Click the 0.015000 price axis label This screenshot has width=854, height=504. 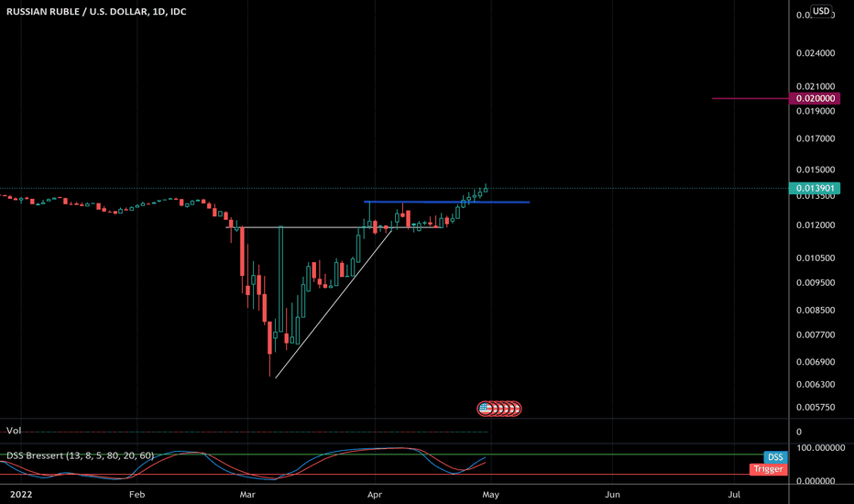coord(816,170)
